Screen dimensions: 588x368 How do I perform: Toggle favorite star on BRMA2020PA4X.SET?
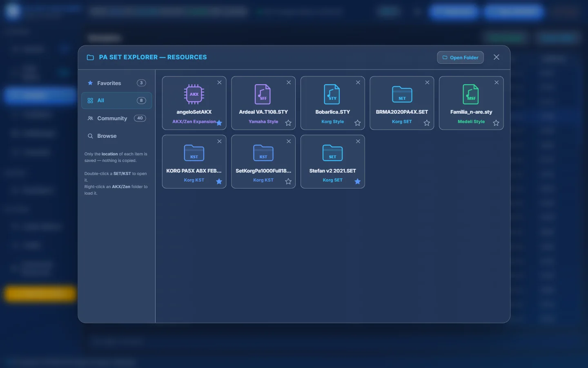pyautogui.click(x=427, y=123)
